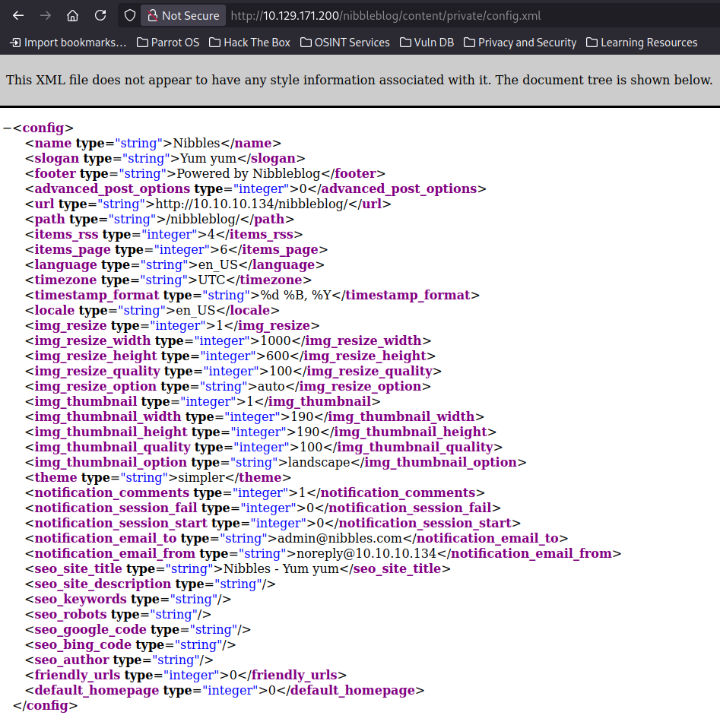Screen dimensions: 720x728
Task: Go to the home page icon
Action: pyautogui.click(x=73, y=15)
